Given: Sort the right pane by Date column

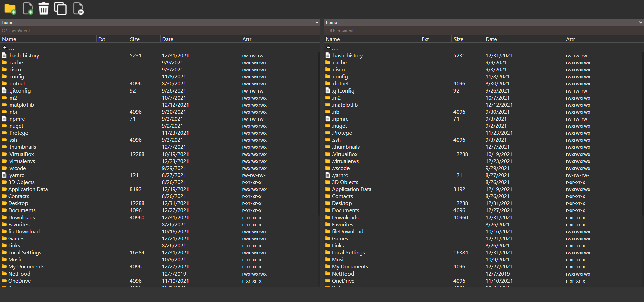Looking at the screenshot, I should (524, 39).
